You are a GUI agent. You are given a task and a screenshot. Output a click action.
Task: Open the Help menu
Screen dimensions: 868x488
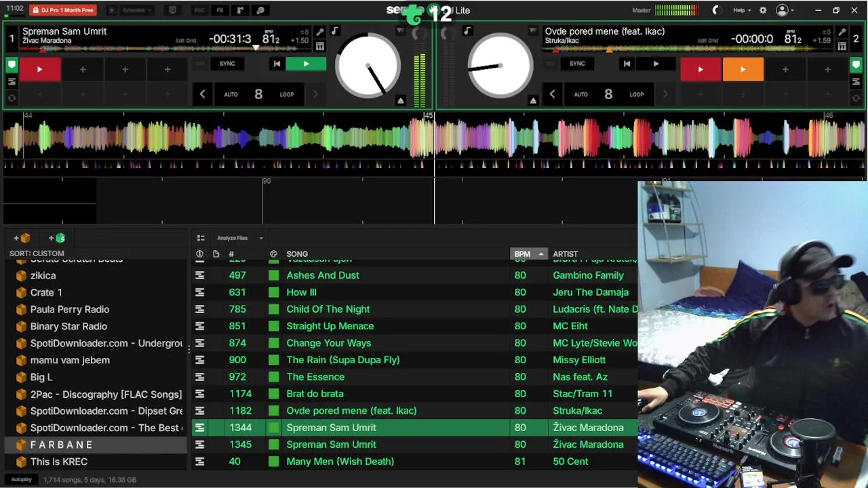point(743,10)
